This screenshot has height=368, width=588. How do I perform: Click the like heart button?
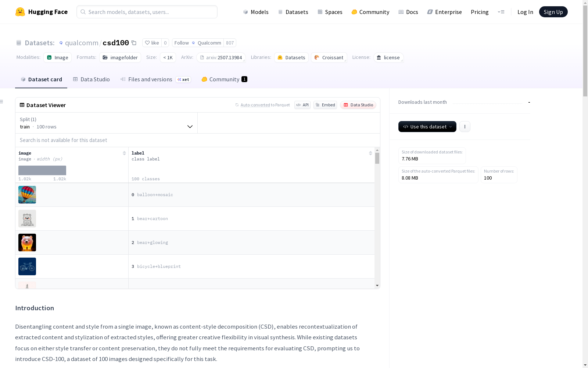152,43
